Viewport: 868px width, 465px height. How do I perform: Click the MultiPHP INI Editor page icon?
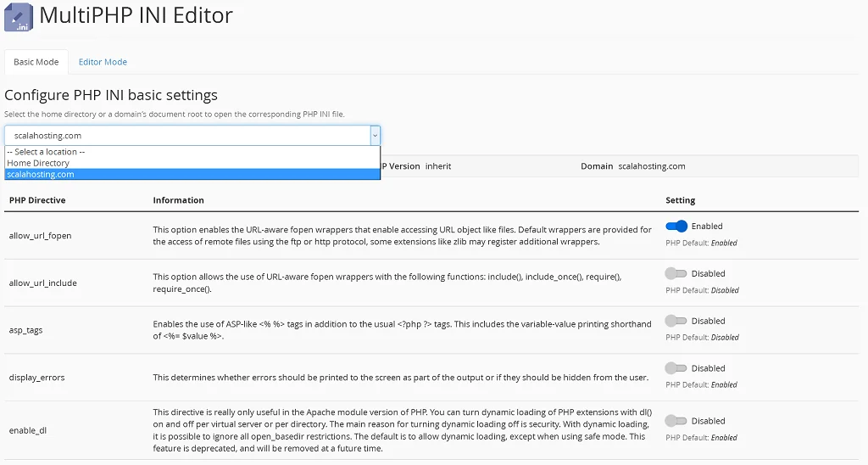click(x=18, y=17)
